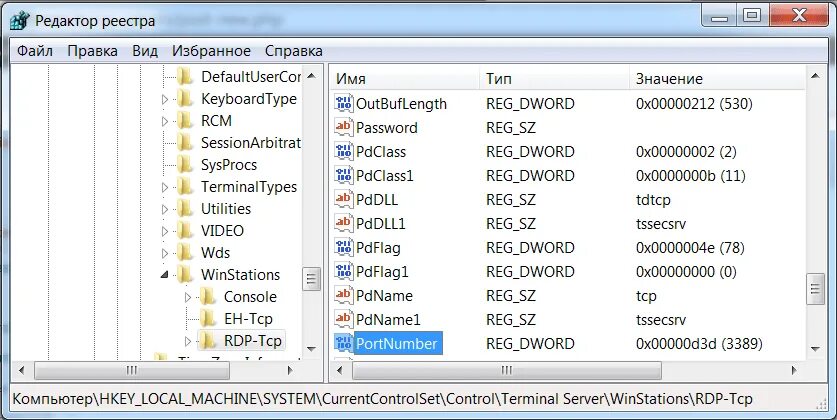The width and height of the screenshot is (837, 420).
Task: Expand the RDP-Tcp tree node
Action: 187,341
